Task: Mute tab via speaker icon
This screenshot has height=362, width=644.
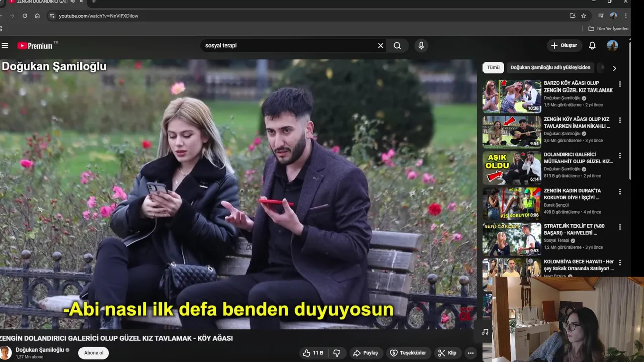Action: tap(72, 2)
